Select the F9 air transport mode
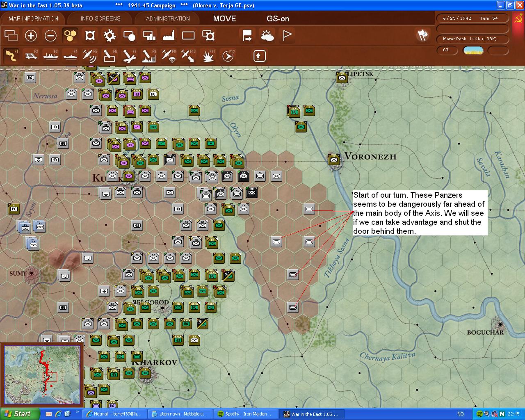The height and width of the screenshot is (420, 525). click(x=169, y=56)
